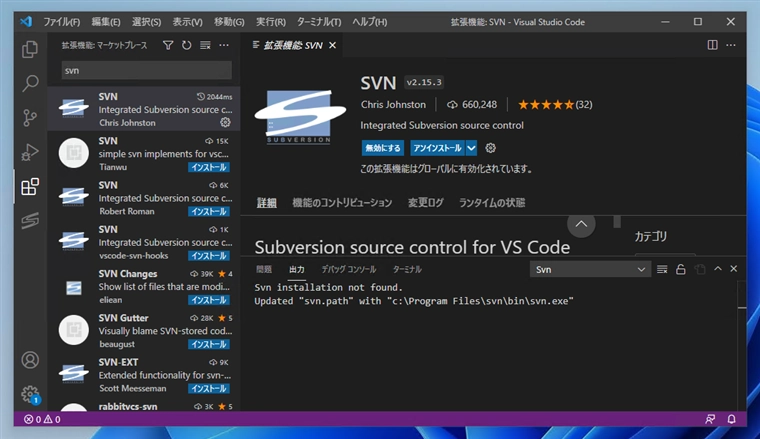Close the bottom panel

(x=734, y=269)
